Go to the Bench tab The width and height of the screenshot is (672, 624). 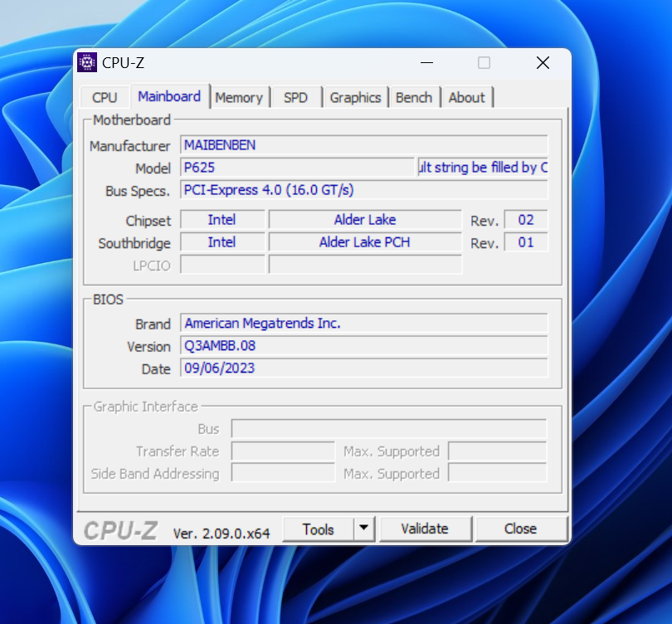(x=414, y=97)
